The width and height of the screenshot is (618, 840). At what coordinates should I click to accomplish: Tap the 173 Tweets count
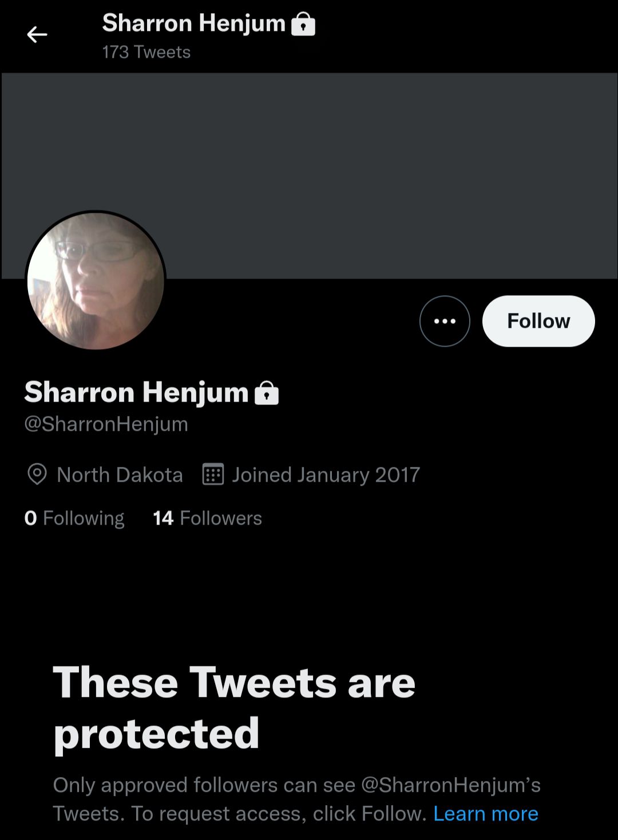click(x=146, y=52)
